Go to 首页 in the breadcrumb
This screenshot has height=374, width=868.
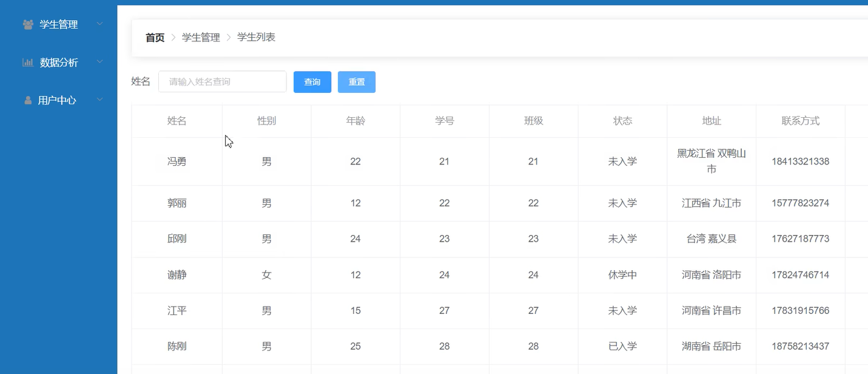[x=155, y=38]
